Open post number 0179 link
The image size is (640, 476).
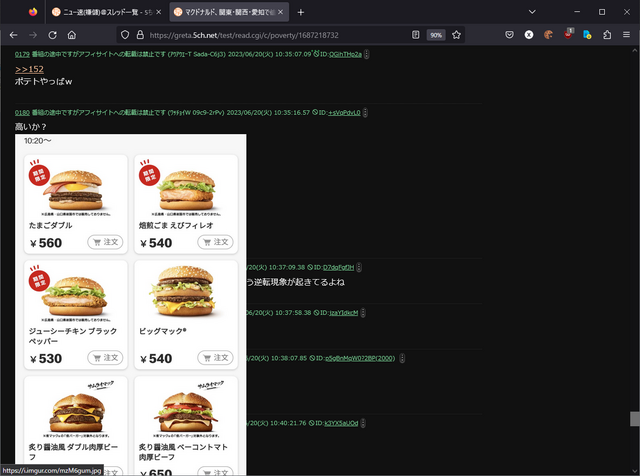tap(22, 54)
